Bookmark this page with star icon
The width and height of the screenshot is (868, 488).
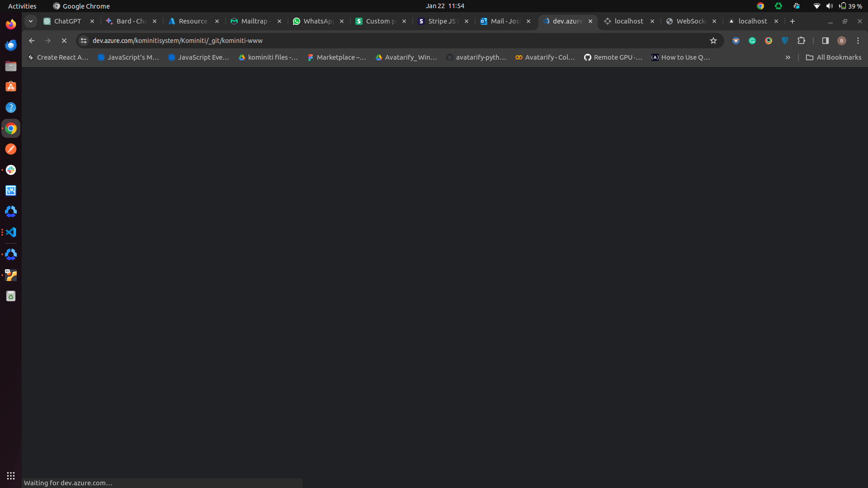coord(713,41)
